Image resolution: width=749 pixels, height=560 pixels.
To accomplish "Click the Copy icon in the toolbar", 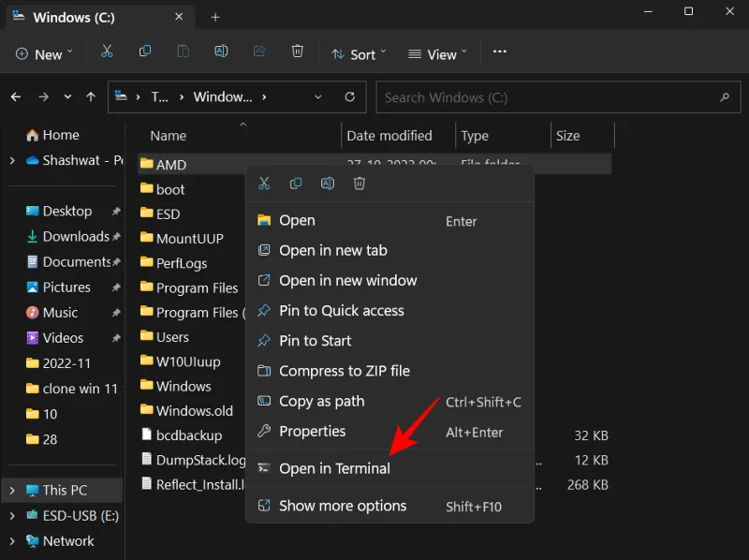I will tap(145, 52).
